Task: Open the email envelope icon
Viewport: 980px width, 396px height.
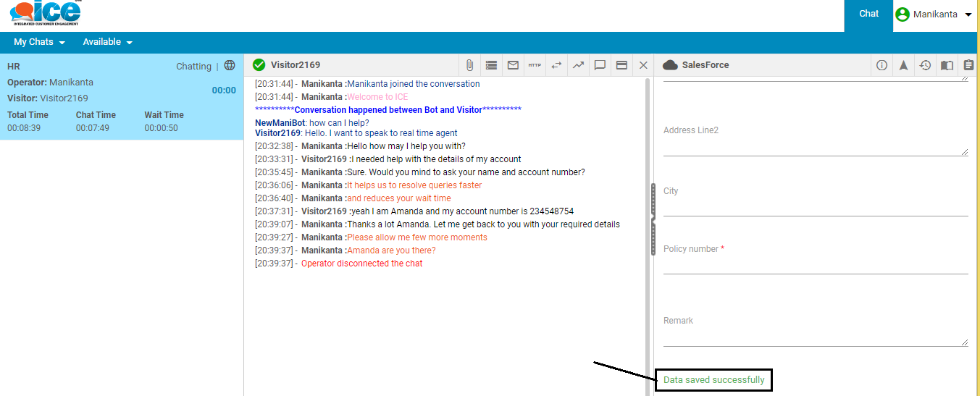Action: tap(513, 65)
